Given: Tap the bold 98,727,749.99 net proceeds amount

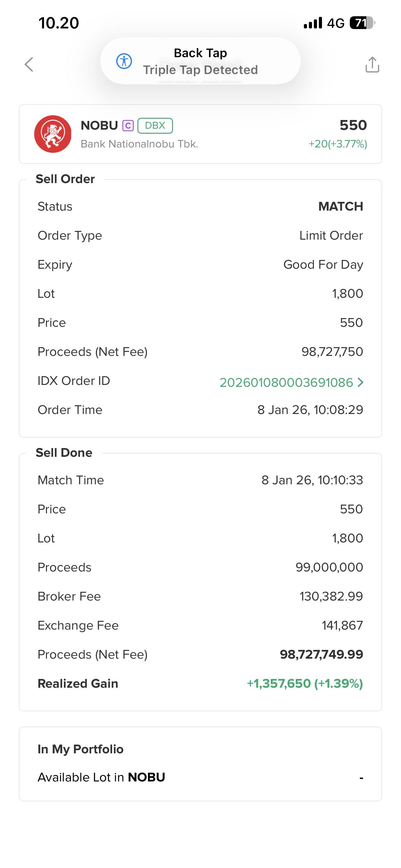Looking at the screenshot, I should click(x=321, y=654).
